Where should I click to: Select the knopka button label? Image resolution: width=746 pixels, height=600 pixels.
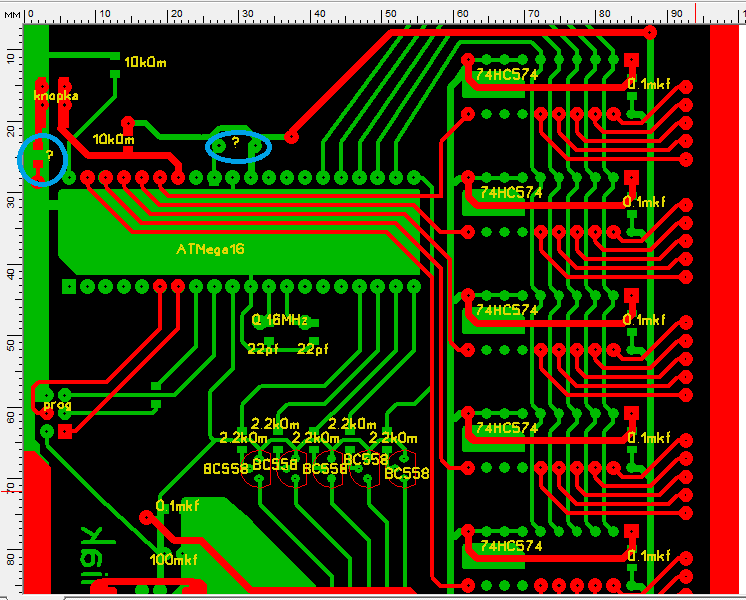[56, 96]
